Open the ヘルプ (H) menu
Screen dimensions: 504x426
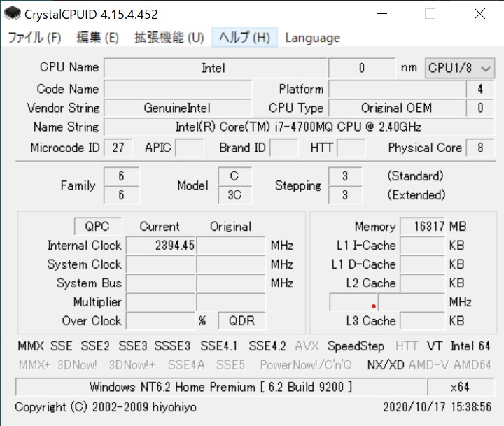click(x=244, y=38)
